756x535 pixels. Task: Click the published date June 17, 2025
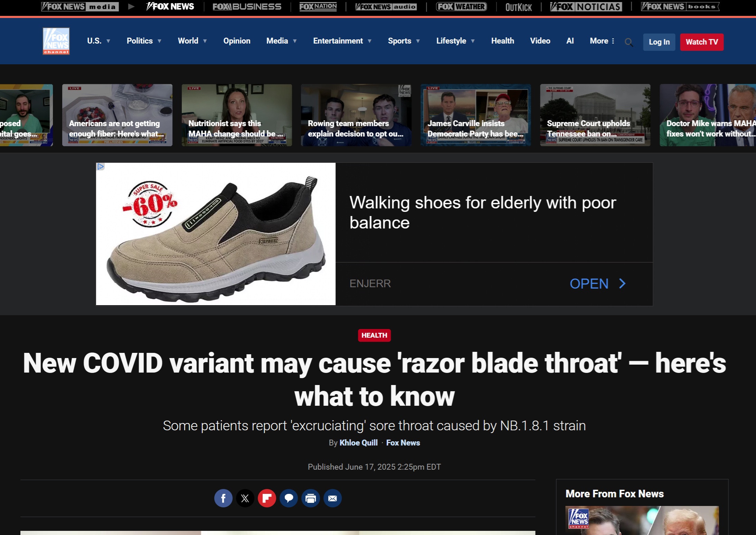[x=374, y=467]
